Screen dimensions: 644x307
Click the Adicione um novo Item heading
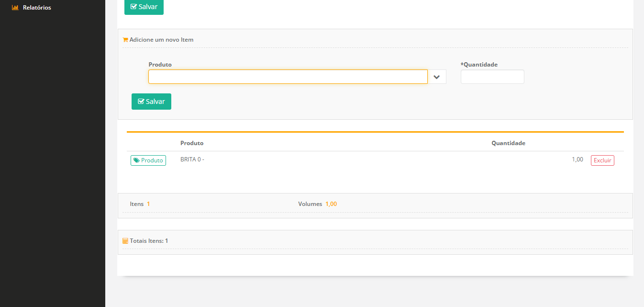[161, 40]
